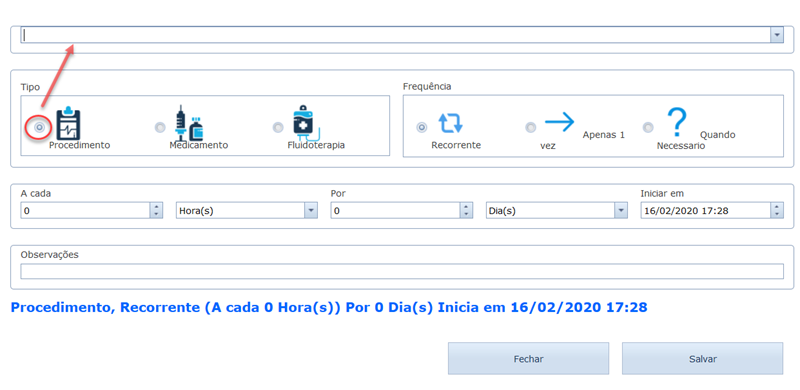Screen dimensions: 800x390
Task: Click the Recorrente label text
Action: (456, 145)
